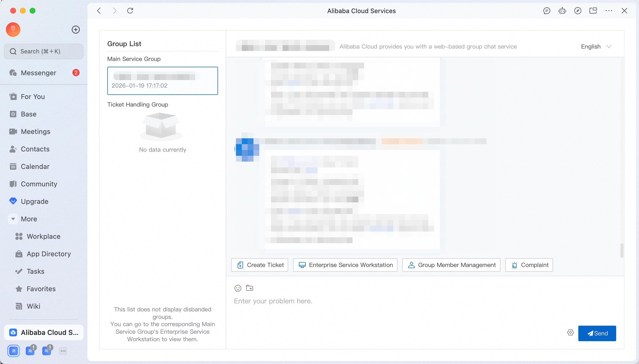The image size is (639, 364).
Task: Open the emoji picker
Action: (238, 288)
